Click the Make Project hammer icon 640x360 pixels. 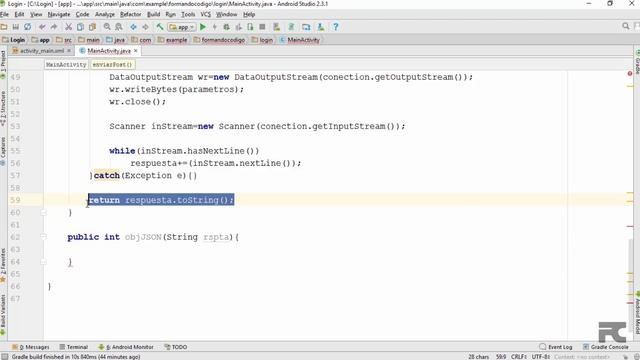point(160,27)
